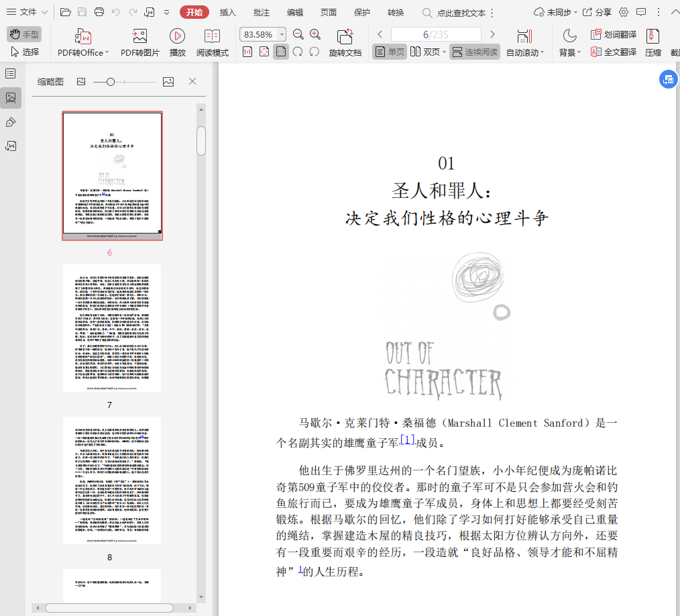Open the 页面 ribbon tab
Image resolution: width=680 pixels, height=616 pixels.
329,13
